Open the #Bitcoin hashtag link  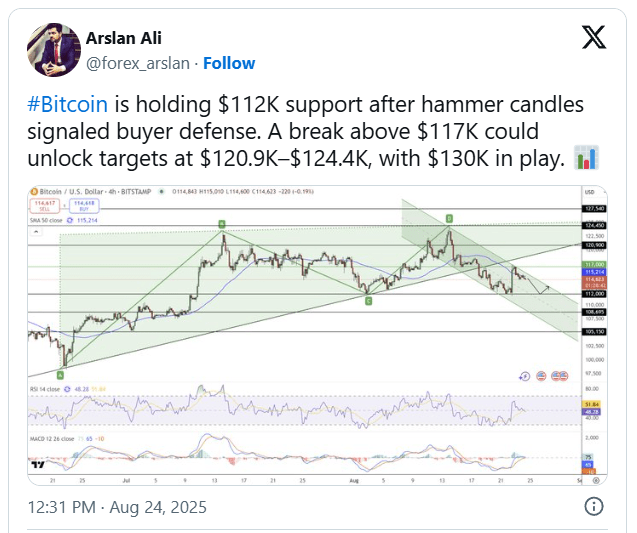(x=67, y=104)
